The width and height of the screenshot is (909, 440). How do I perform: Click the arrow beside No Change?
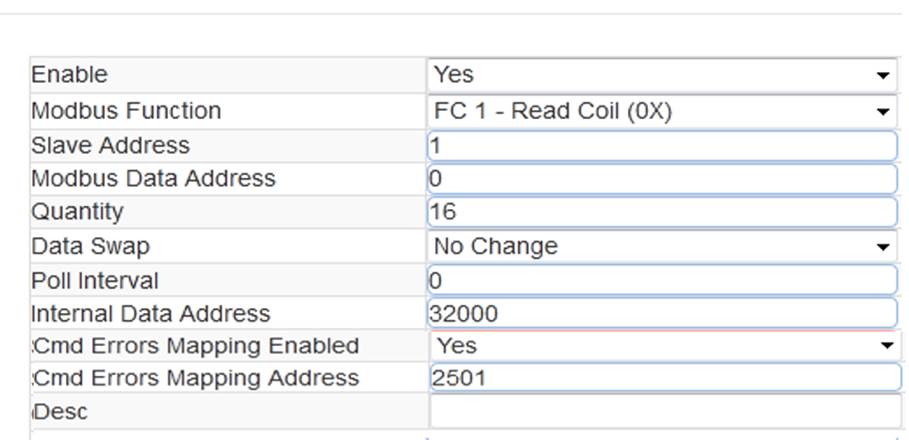(883, 247)
